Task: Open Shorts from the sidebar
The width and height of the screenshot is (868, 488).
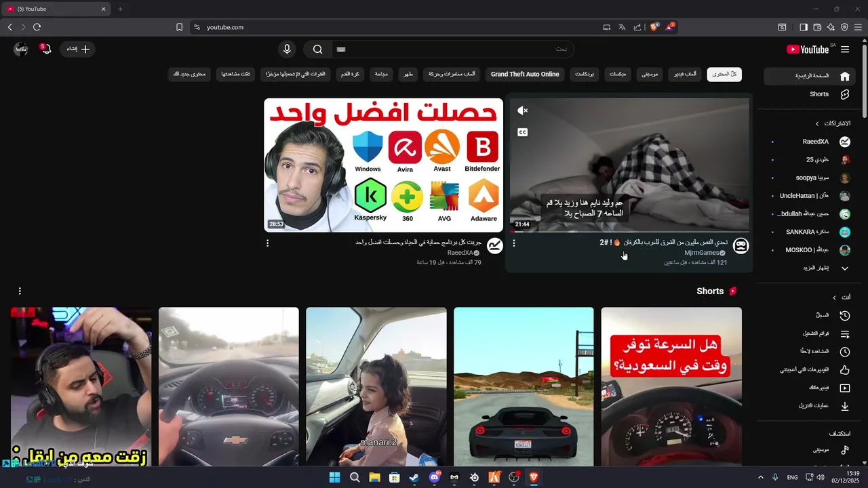Action: (x=809, y=94)
